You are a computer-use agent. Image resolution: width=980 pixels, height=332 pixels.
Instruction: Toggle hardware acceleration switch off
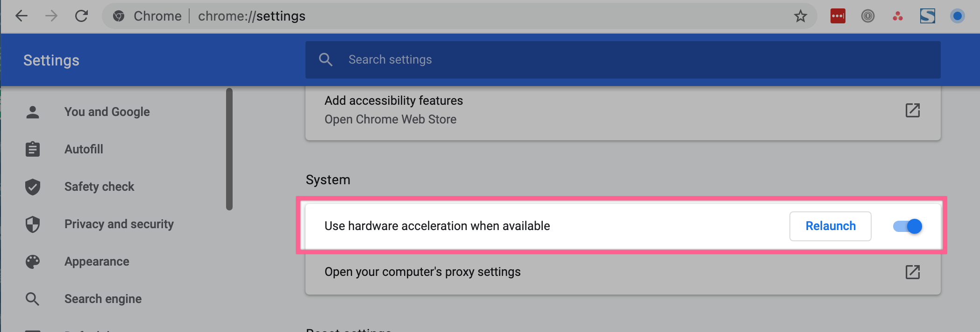[907, 226]
